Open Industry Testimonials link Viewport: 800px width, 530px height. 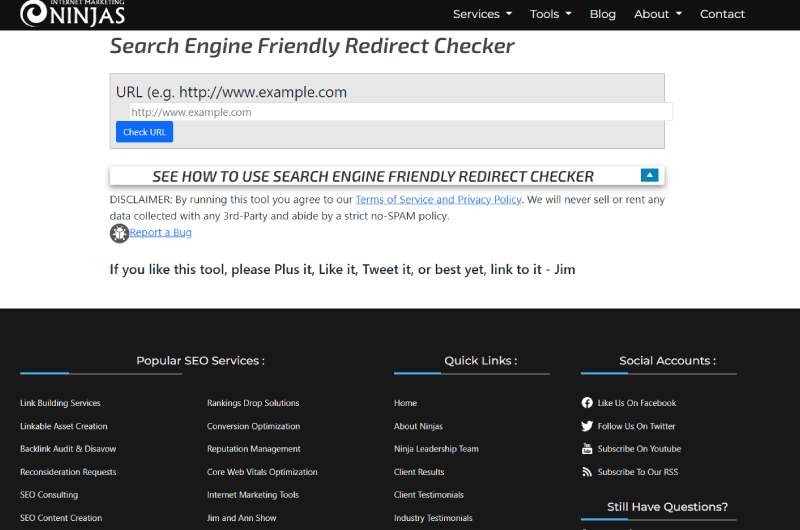433,518
